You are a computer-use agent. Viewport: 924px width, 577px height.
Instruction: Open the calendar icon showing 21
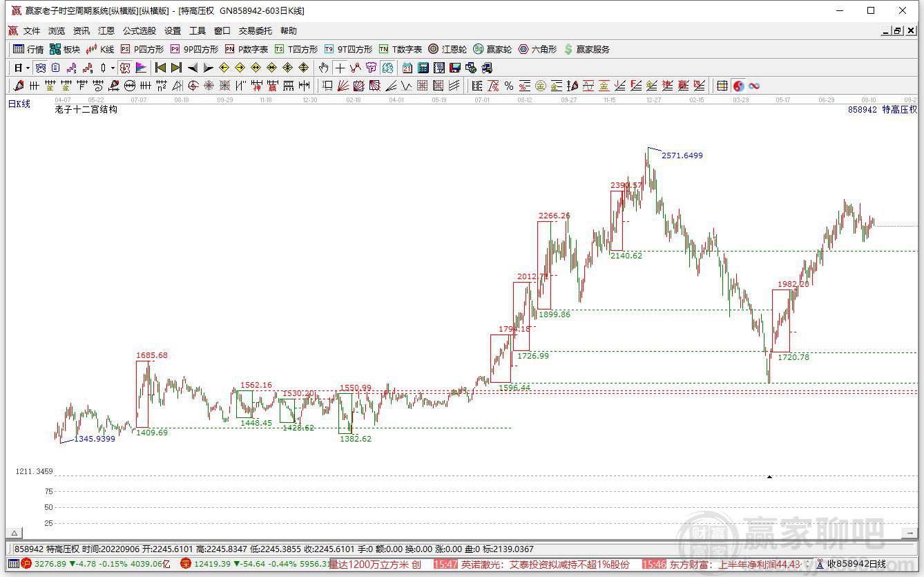tap(407, 68)
